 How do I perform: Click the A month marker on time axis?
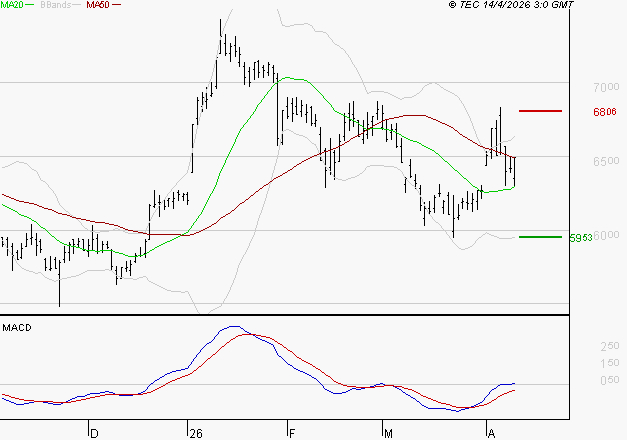[491, 434]
